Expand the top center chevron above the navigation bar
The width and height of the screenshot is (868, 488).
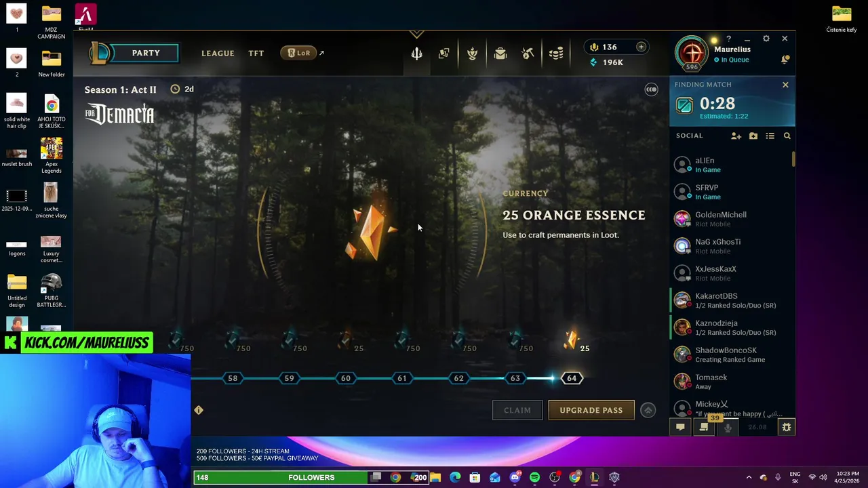(416, 34)
